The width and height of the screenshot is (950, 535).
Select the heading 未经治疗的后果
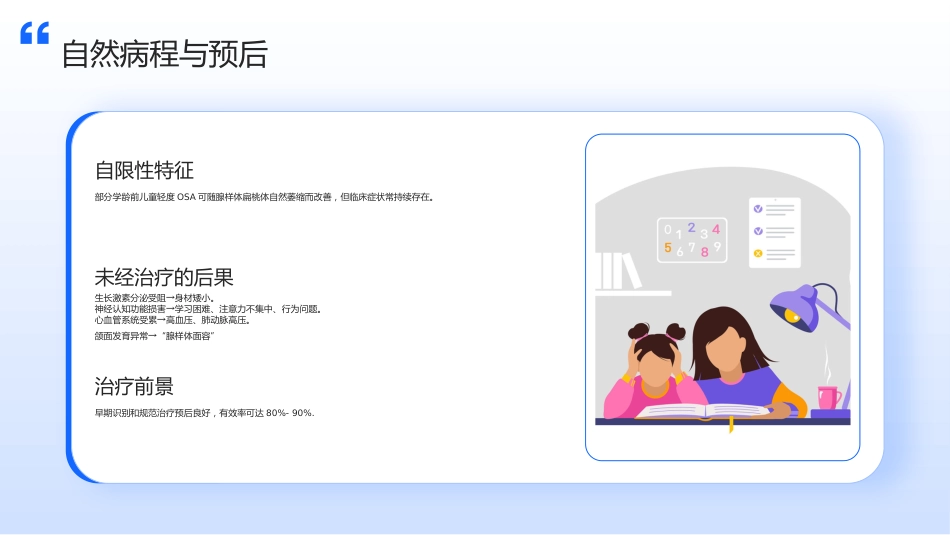tap(164, 277)
